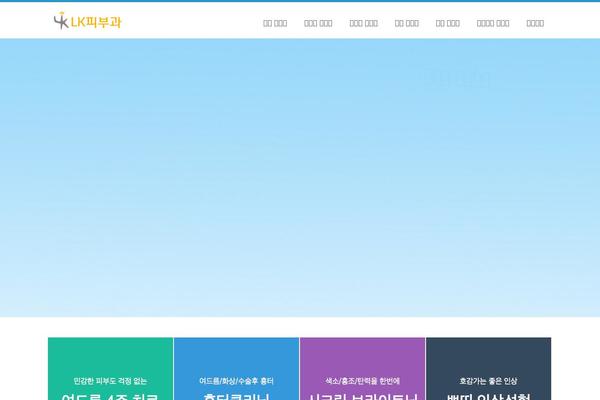This screenshot has width=600, height=400.
Task: Open the purple 색소/홍조/탄력을 한번에 card
Action: (x=362, y=369)
